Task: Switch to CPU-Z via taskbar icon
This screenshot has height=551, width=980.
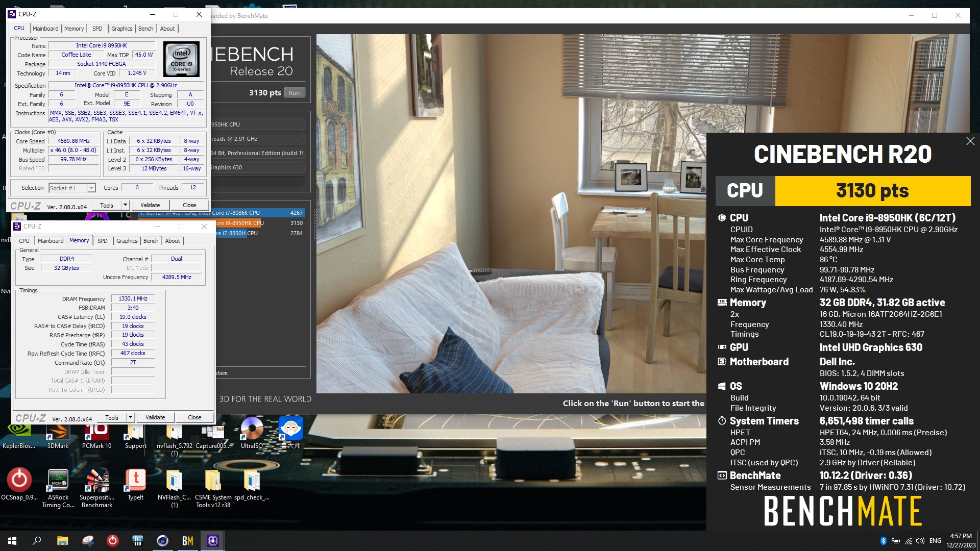Action: point(213,541)
